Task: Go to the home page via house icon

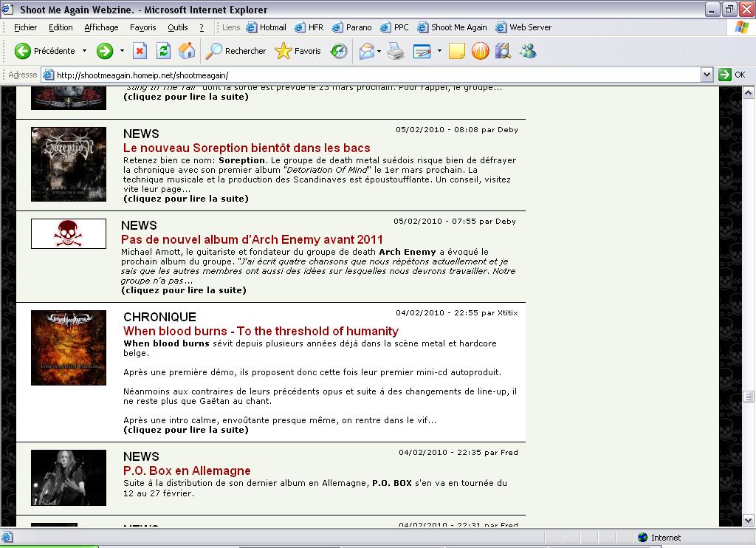Action: point(187,51)
